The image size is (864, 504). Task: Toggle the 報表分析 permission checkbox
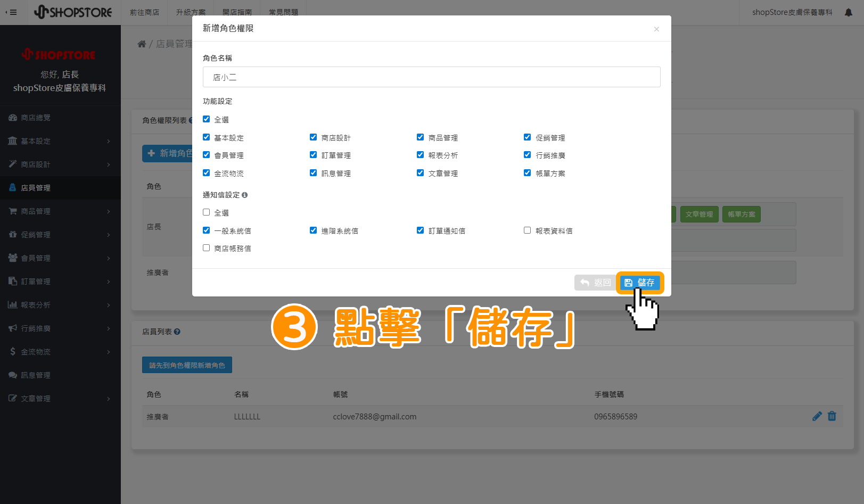click(421, 155)
